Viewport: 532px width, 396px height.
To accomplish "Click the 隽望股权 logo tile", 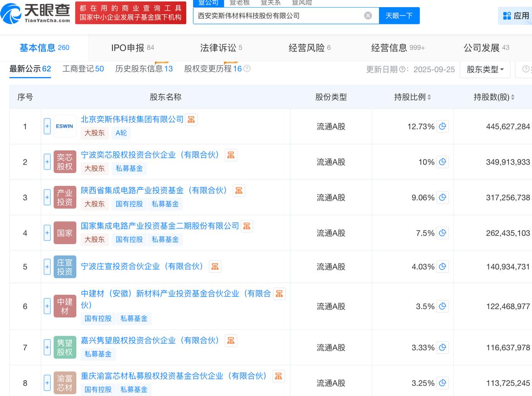I will [65, 348].
